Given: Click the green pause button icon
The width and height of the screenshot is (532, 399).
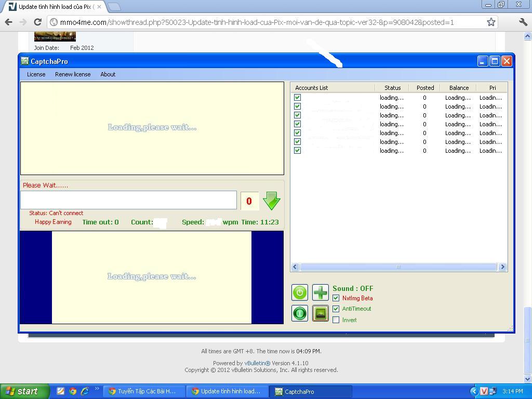Looking at the screenshot, I should pos(300,313).
